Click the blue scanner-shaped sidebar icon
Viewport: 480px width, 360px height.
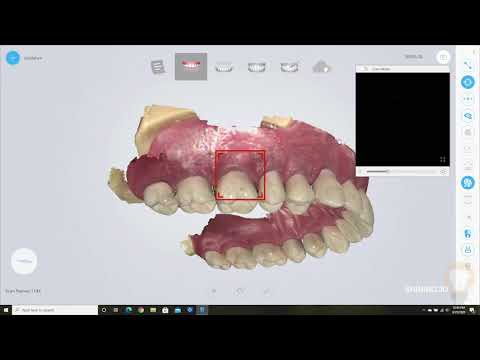click(x=468, y=116)
